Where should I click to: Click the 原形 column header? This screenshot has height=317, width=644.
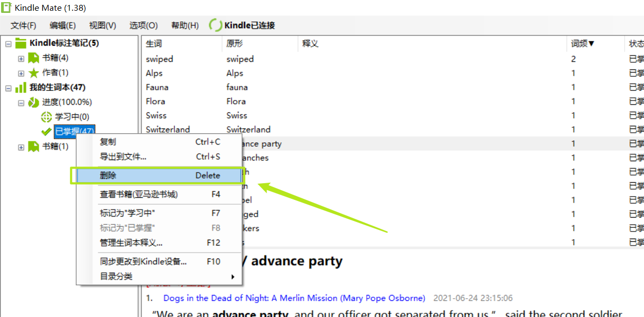[x=260, y=44]
